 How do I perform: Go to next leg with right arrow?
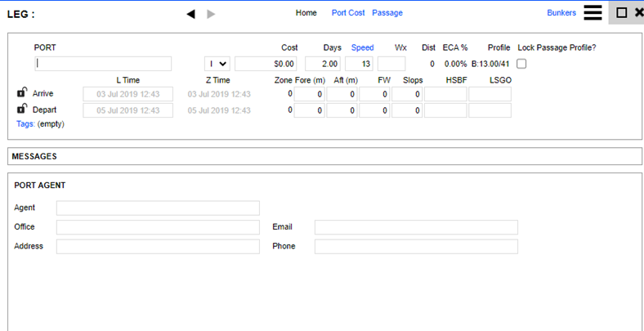212,14
